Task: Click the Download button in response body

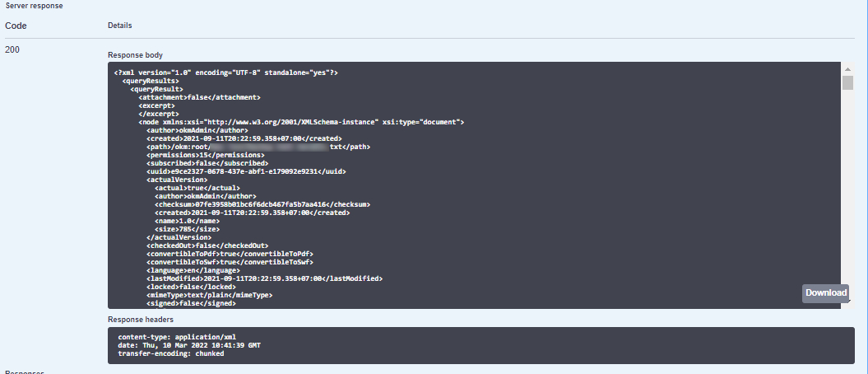Action: pos(825,293)
